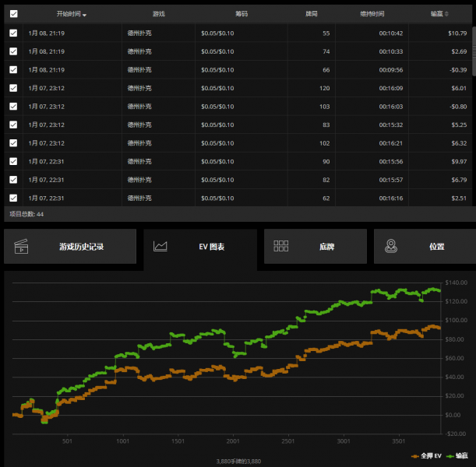Toggle the green 输赢 legend swatch
Image resolution: width=476 pixels, height=467 pixels.
(x=450, y=455)
